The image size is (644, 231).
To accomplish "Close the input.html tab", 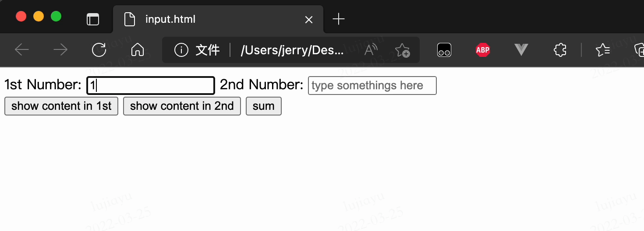I will 309,20.
